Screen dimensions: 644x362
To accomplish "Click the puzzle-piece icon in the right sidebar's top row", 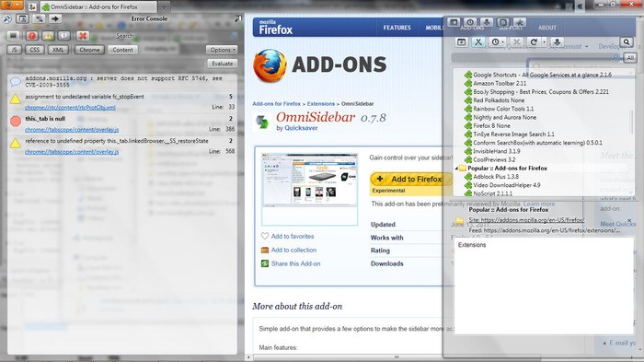I will [520, 22].
